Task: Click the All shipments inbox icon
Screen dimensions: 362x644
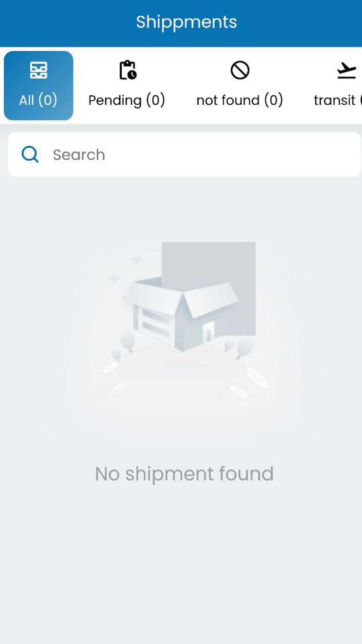Action: (38, 70)
